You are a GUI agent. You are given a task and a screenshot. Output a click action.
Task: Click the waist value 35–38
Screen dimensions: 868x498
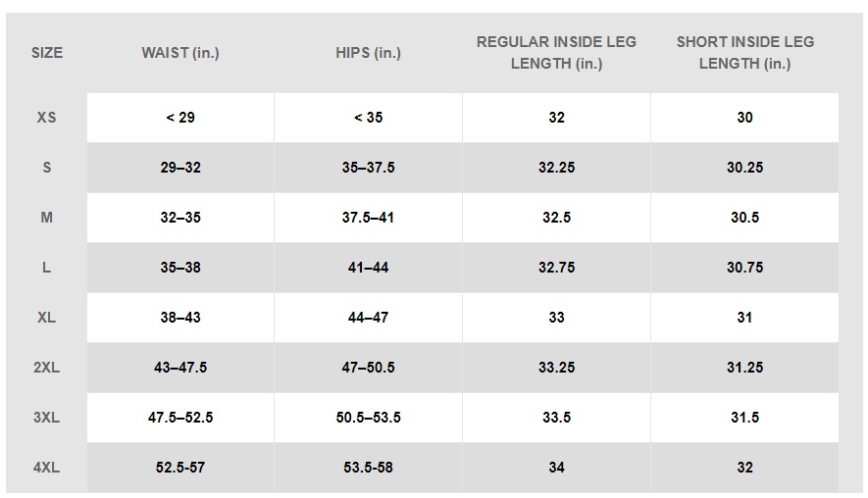pos(180,268)
